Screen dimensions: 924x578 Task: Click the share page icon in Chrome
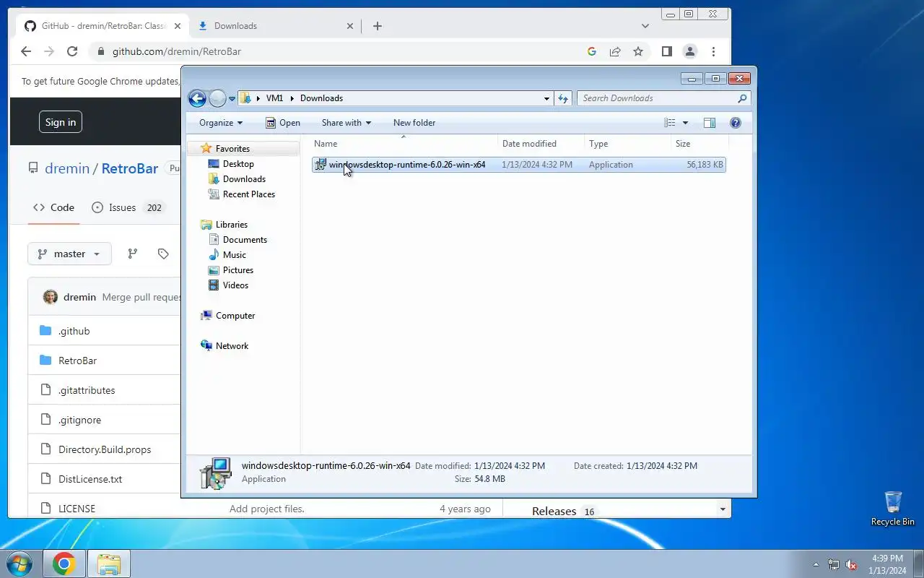[x=615, y=51]
